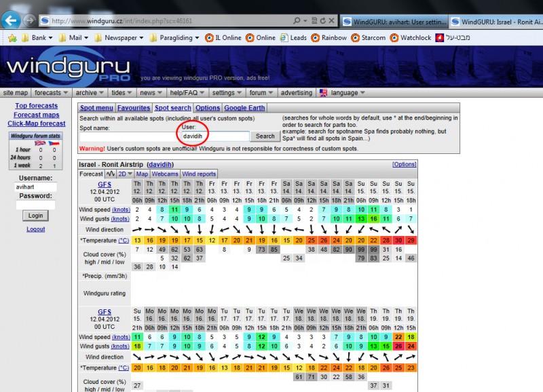Click the Czech flag in forum stats
This screenshot has width=543, height=392.
click(x=54, y=143)
